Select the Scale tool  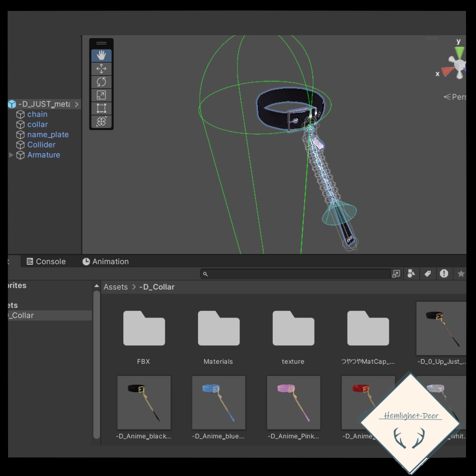click(x=101, y=95)
